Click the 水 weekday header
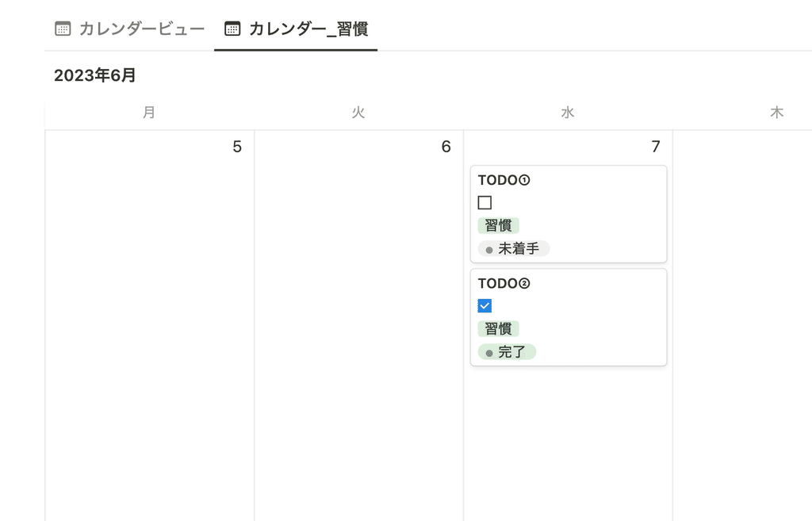The height and width of the screenshot is (521, 812). coord(568,113)
